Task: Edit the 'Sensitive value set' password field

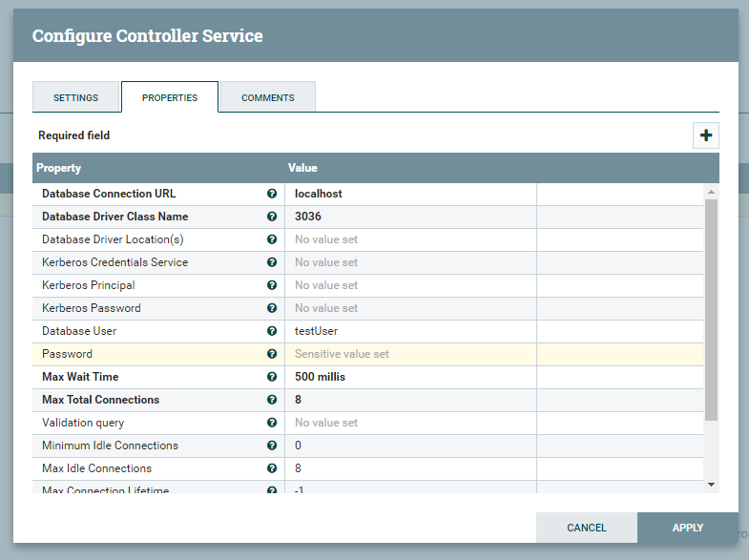Action: point(410,354)
